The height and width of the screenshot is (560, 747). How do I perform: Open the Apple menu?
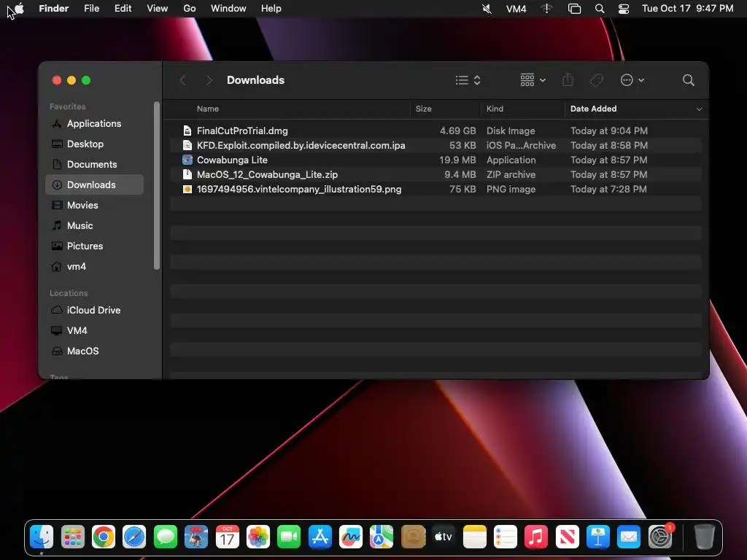[x=20, y=8]
